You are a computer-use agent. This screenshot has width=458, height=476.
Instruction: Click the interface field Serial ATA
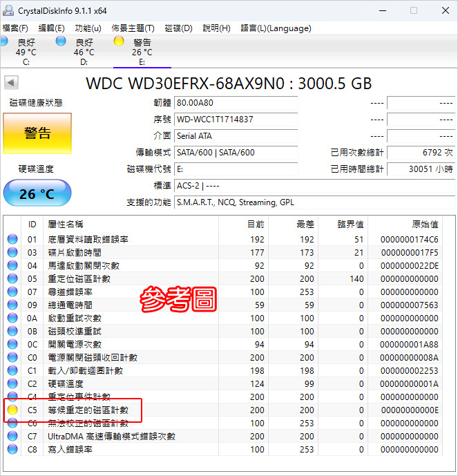coord(236,136)
